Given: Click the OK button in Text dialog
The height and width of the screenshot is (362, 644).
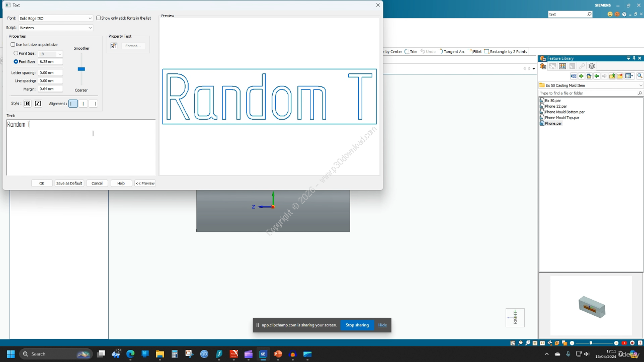Looking at the screenshot, I should tap(42, 183).
